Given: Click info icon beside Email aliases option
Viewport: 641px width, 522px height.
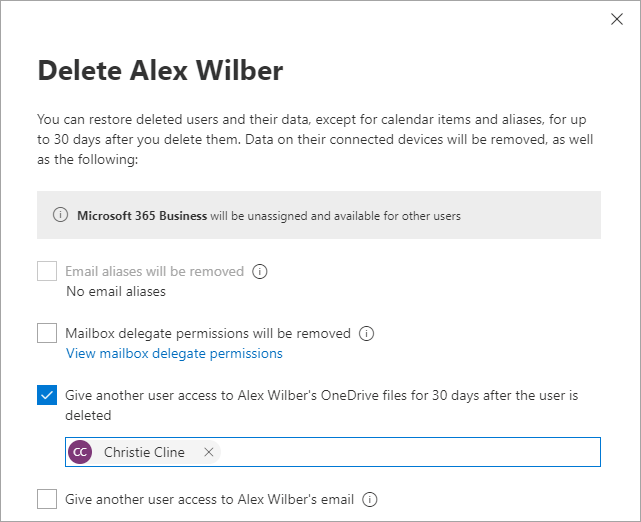Looking at the screenshot, I should [x=260, y=271].
